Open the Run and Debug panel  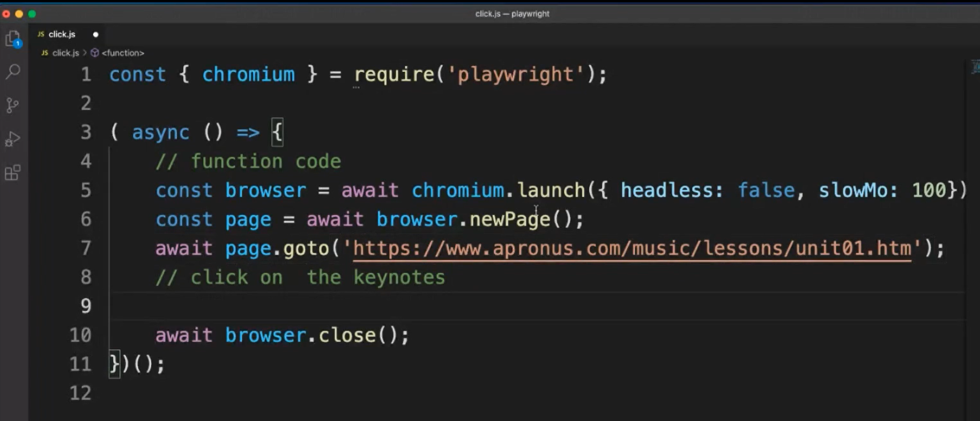(x=13, y=139)
